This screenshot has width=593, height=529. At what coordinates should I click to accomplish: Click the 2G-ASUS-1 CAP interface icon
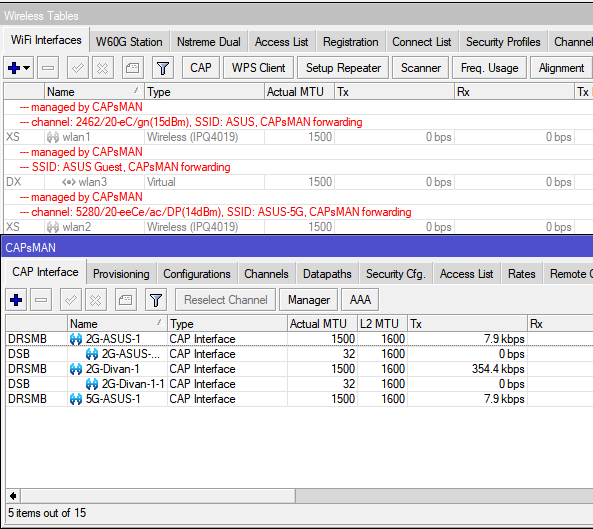pyautogui.click(x=76, y=339)
